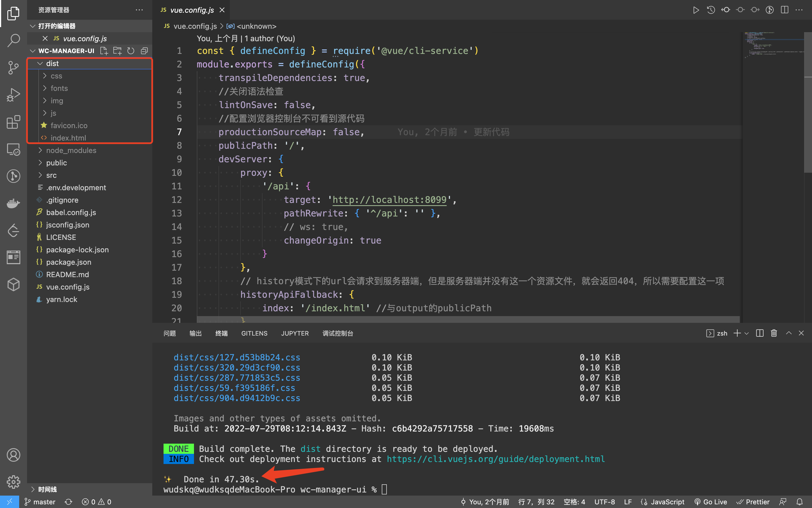Click the UTF-8 encoding indicator
Screen dimensions: 812x508
[605, 502]
